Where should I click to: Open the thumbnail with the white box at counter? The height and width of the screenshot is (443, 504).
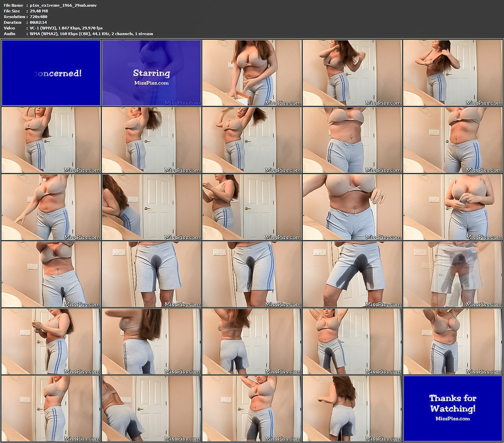pos(252,73)
